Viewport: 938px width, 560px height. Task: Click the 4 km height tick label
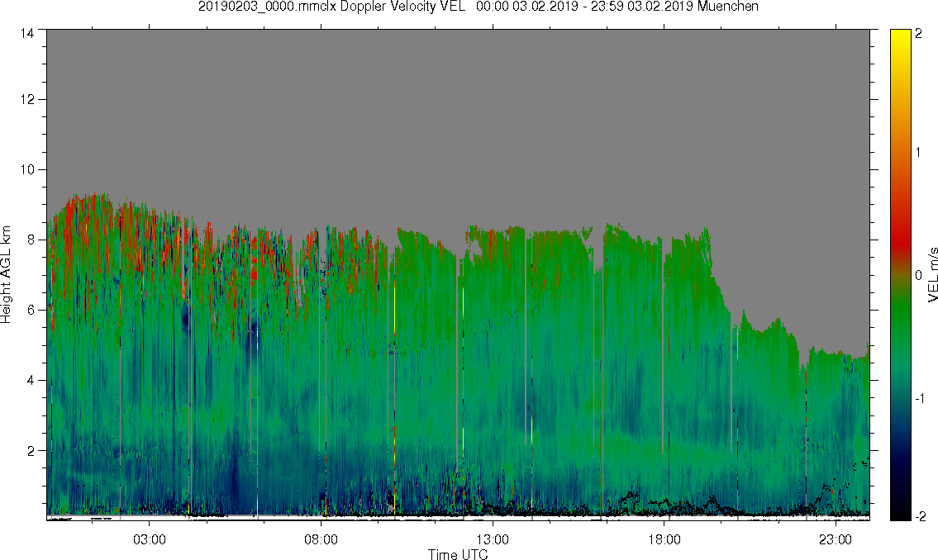coord(31,380)
